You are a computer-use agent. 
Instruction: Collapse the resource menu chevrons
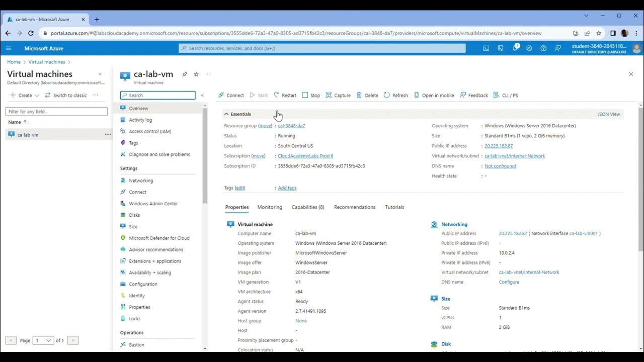coord(202,95)
